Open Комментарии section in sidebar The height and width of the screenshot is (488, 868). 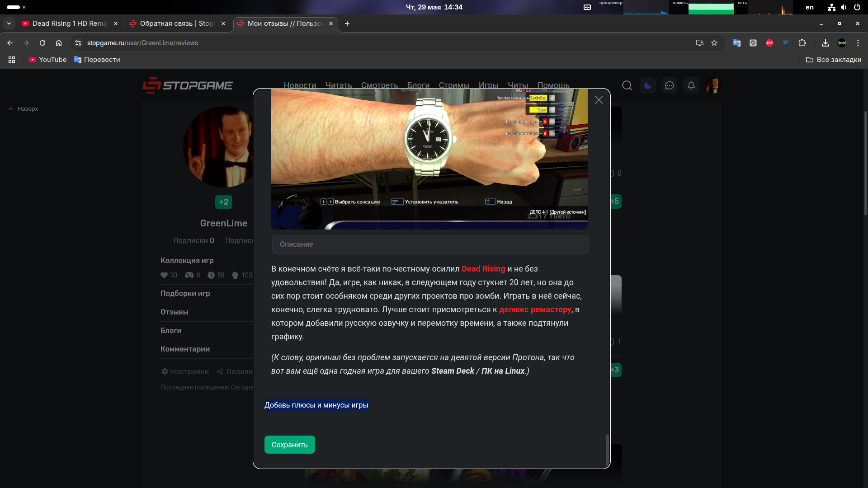coord(185,349)
